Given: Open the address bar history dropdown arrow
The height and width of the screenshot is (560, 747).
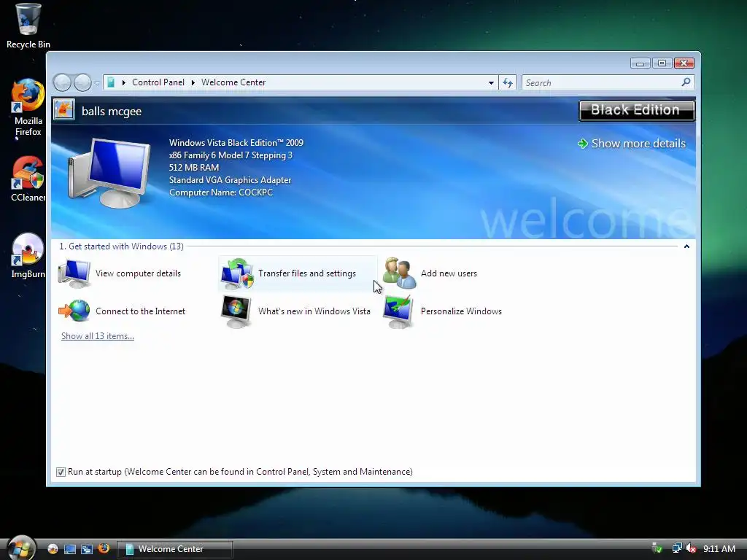Looking at the screenshot, I should [x=491, y=82].
